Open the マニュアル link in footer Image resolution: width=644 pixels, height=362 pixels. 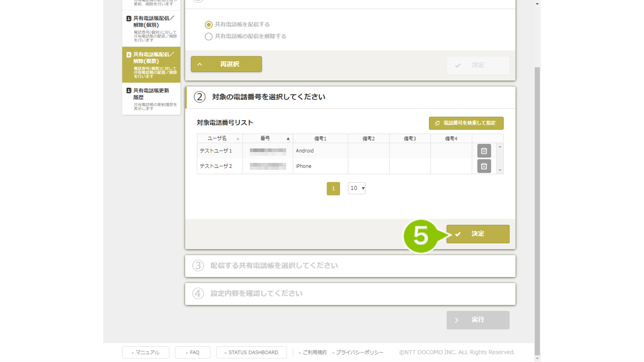pos(146,353)
